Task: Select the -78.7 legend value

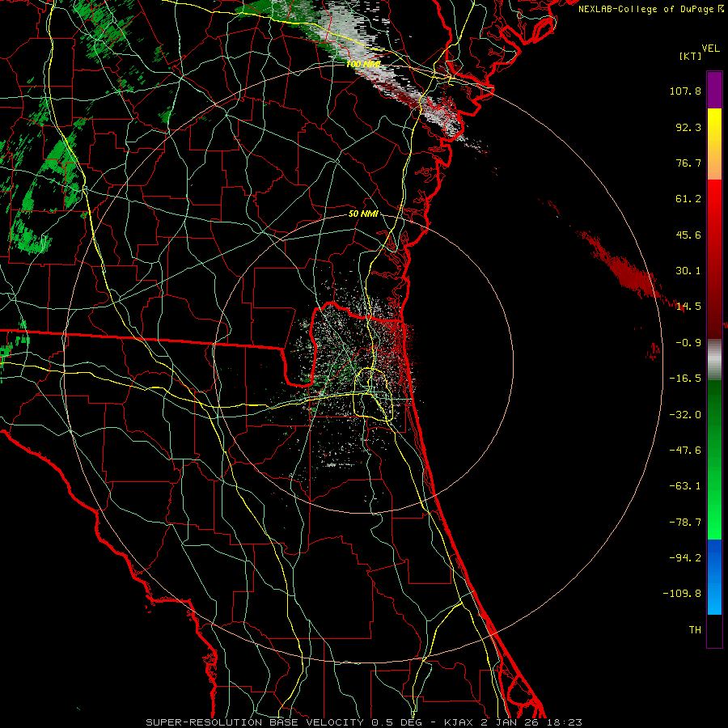Action: tap(685, 523)
